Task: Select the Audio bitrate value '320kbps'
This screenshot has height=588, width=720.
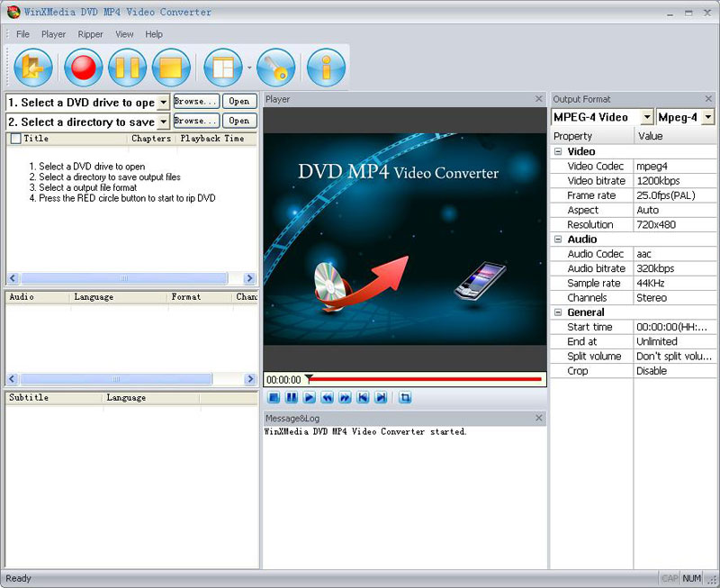Action: [675, 268]
